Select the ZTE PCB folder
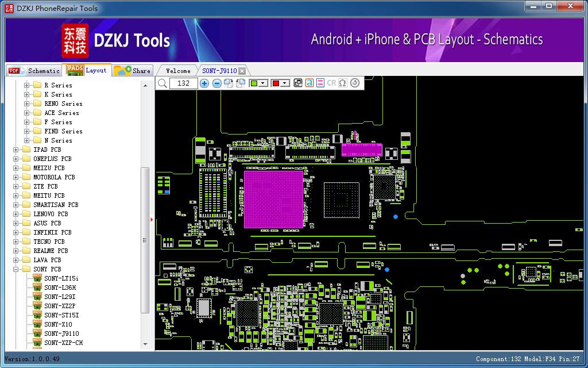This screenshot has width=588, height=368. coord(45,186)
